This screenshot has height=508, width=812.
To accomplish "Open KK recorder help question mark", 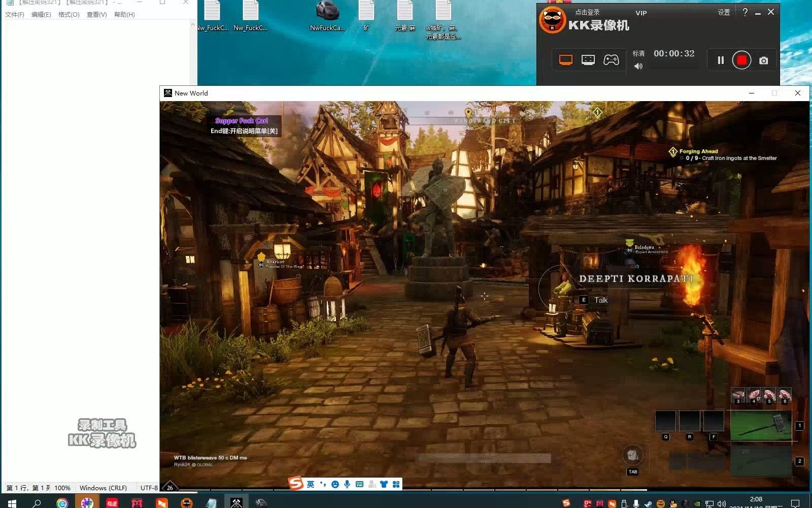I will coord(745,12).
